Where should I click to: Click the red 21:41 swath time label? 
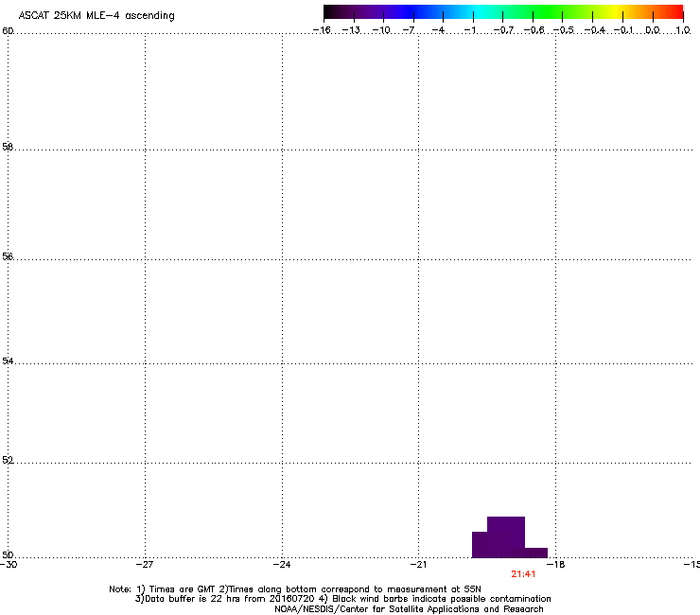523,574
